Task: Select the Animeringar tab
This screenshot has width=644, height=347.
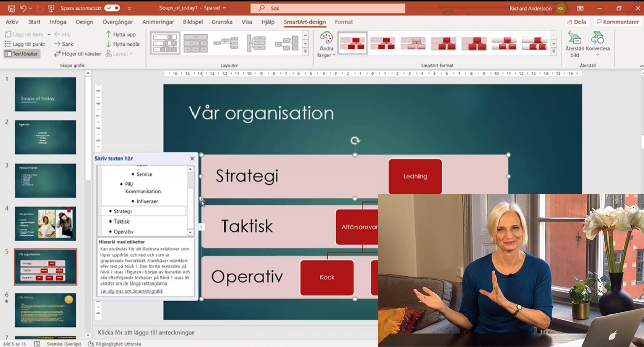Action: (158, 22)
